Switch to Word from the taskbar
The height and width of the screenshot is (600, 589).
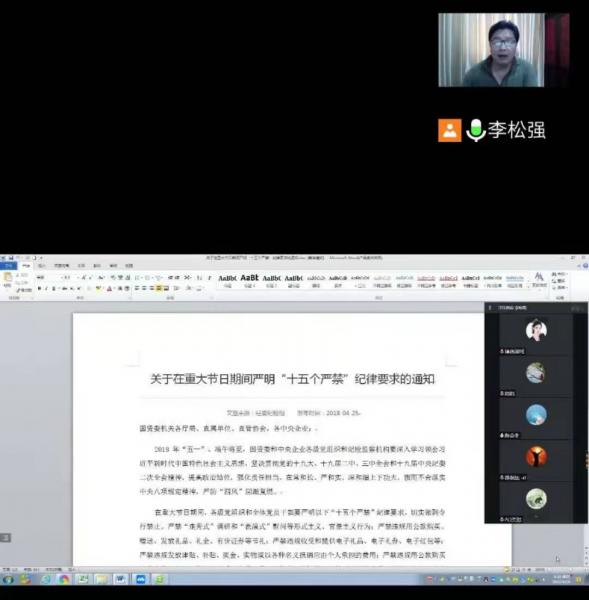pos(120,579)
